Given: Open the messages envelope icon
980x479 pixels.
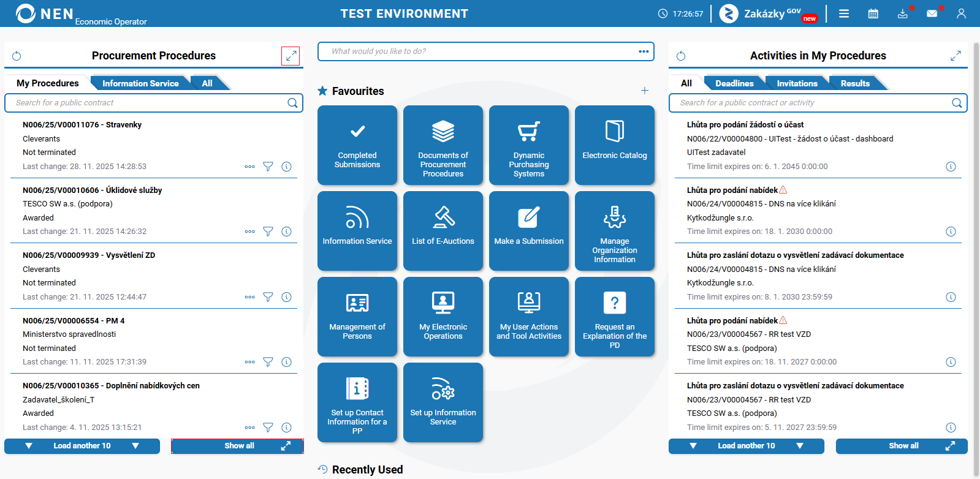Looking at the screenshot, I should pyautogui.click(x=932, y=13).
